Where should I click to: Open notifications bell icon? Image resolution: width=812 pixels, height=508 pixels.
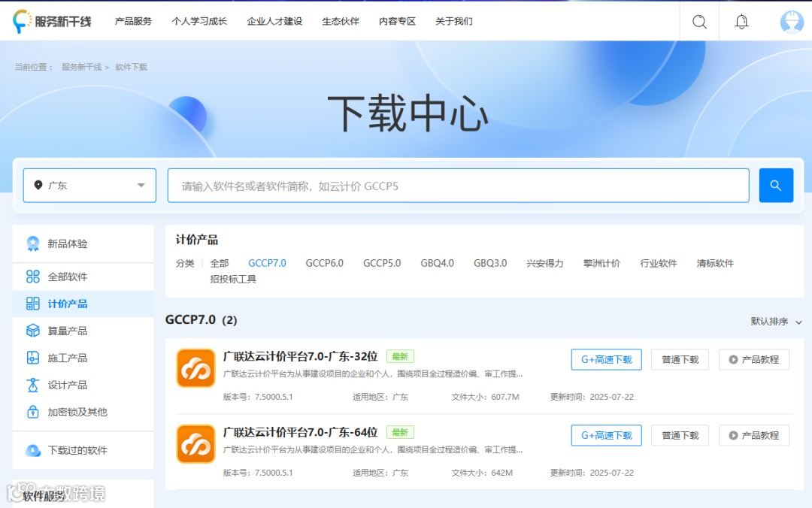pos(741,21)
